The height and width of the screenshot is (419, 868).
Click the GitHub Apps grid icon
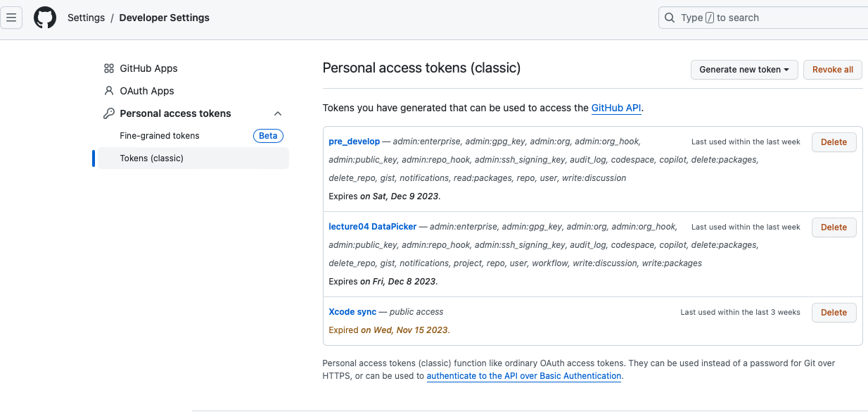tap(109, 68)
